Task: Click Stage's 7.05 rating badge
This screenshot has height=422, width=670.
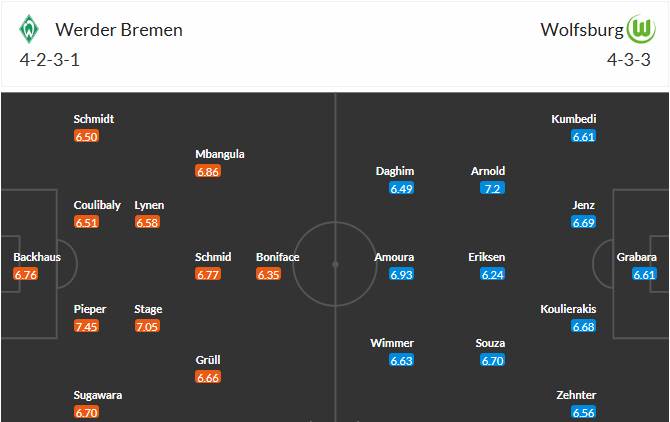Action: coord(147,326)
